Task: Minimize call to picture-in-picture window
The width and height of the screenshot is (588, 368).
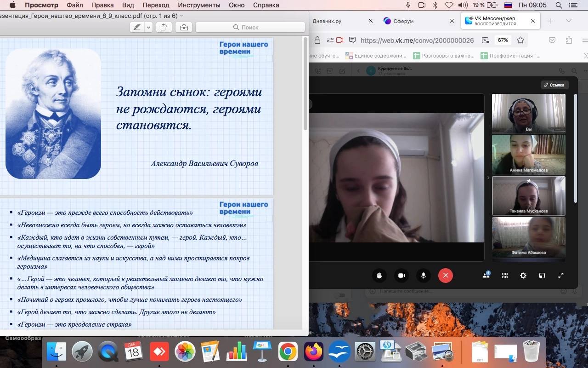Action: click(x=542, y=276)
